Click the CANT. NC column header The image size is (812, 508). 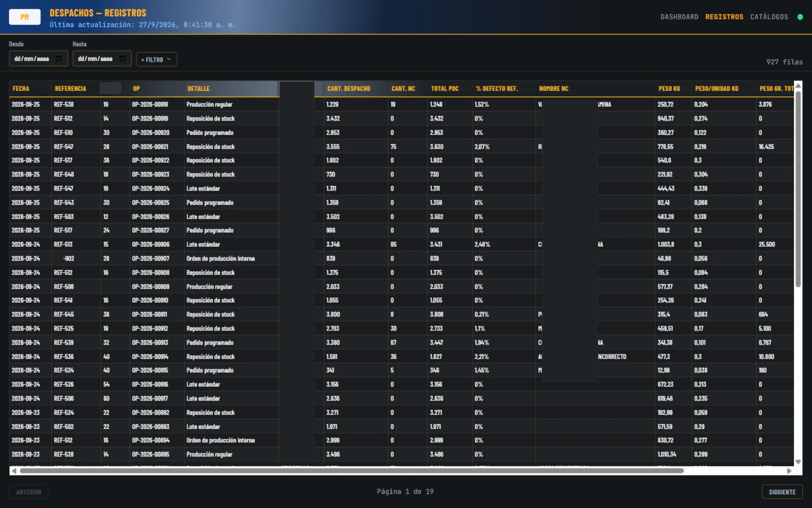pyautogui.click(x=408, y=88)
